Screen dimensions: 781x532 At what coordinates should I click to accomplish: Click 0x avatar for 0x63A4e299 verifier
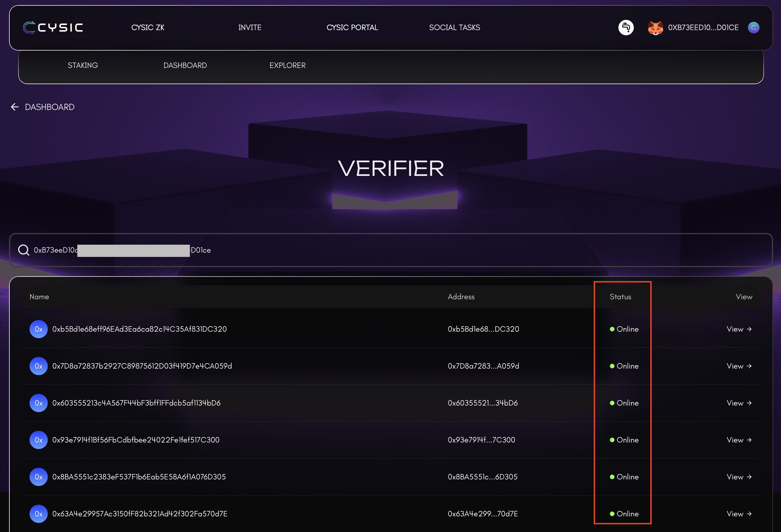(39, 514)
